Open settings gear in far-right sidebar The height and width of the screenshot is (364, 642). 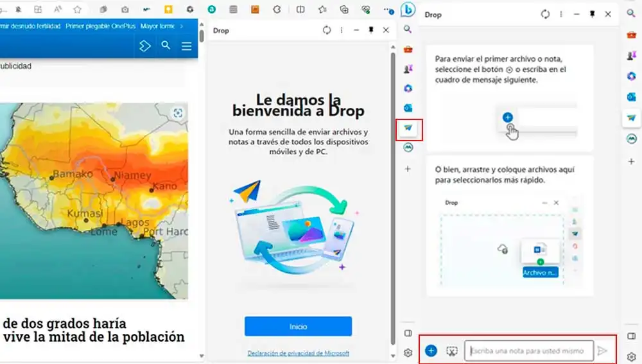coord(631,357)
